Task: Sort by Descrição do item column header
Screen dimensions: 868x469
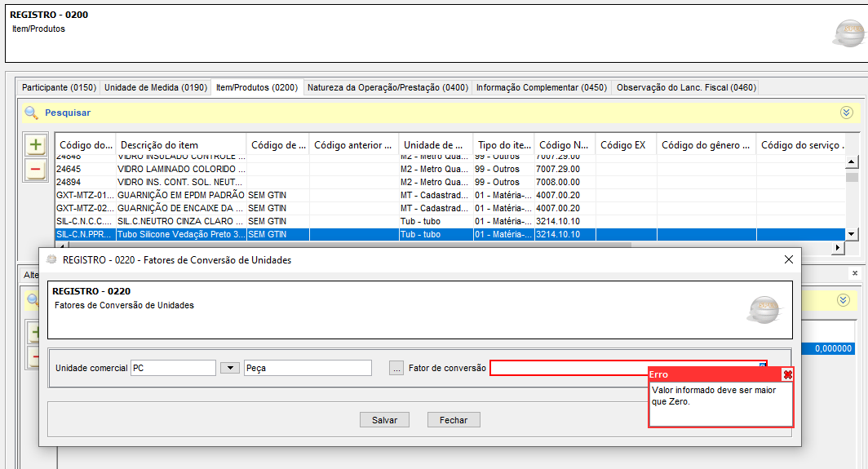Action: coord(179,145)
